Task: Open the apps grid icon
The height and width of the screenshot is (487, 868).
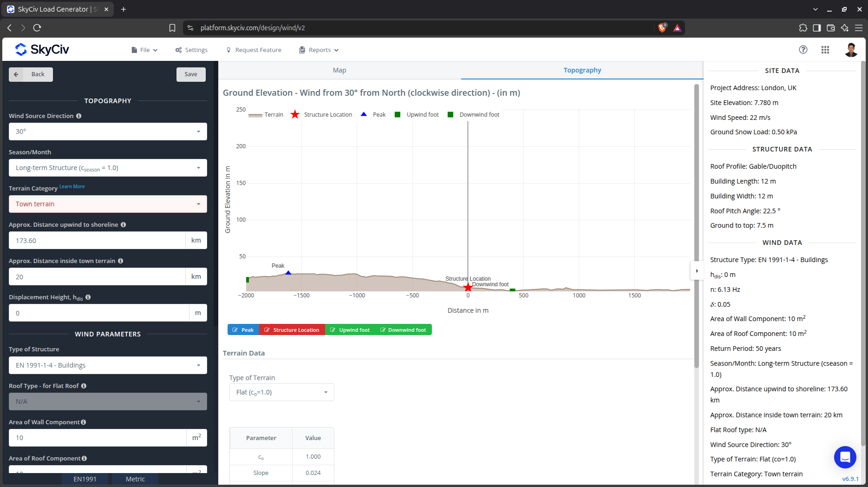Action: click(x=825, y=50)
